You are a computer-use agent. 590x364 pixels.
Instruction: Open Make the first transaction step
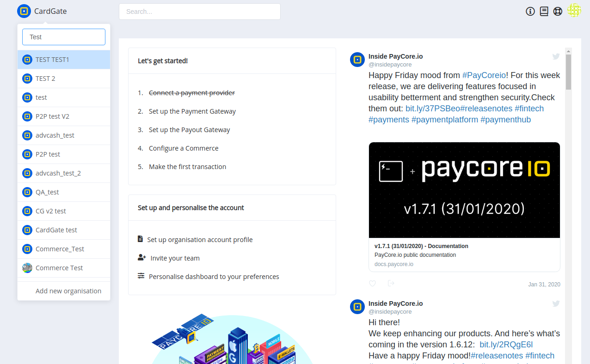pyautogui.click(x=188, y=167)
